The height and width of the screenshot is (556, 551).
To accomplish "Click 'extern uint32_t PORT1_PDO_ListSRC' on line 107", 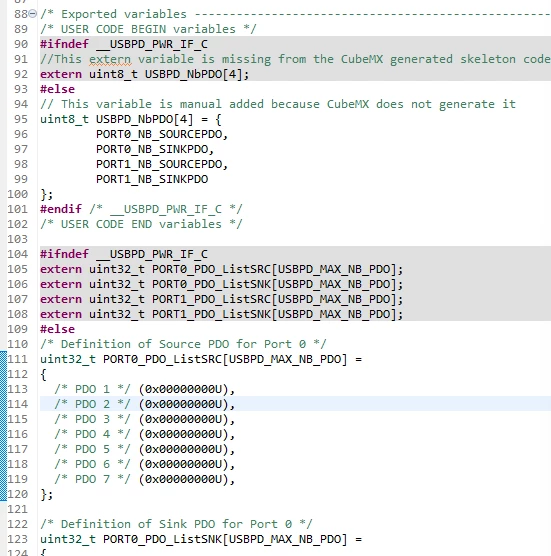I will click(155, 299).
